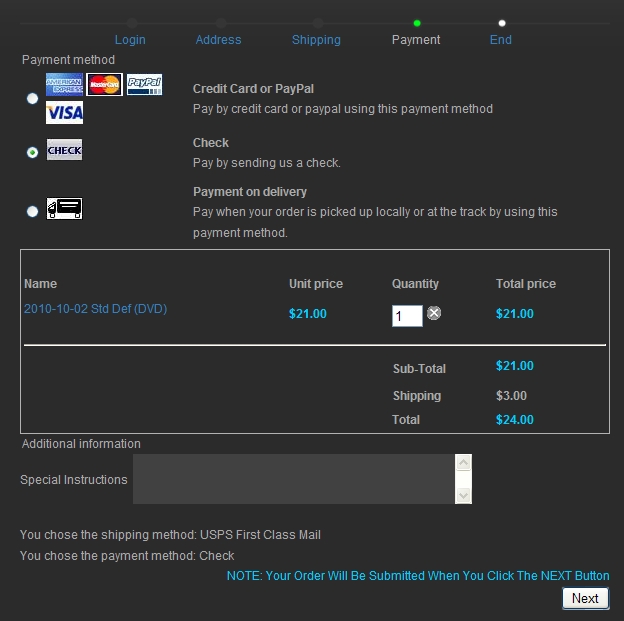This screenshot has width=624, height=621.
Task: Go to the End step
Action: pos(501,40)
